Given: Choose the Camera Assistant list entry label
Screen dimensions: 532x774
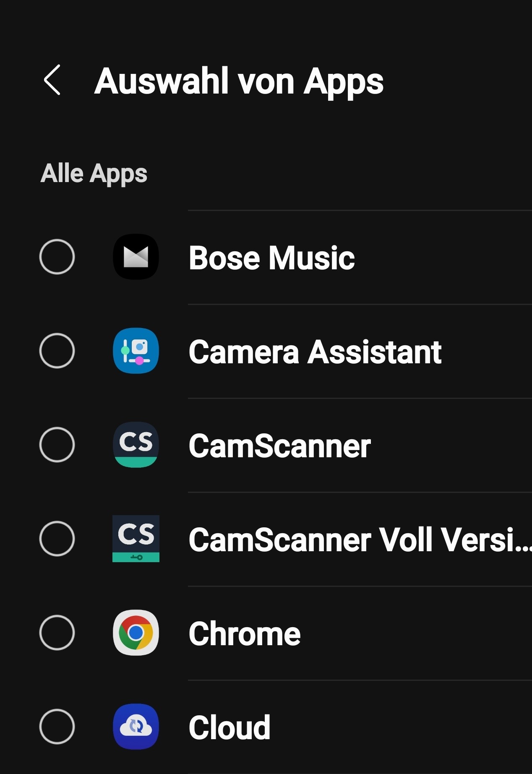Looking at the screenshot, I should click(x=315, y=352).
